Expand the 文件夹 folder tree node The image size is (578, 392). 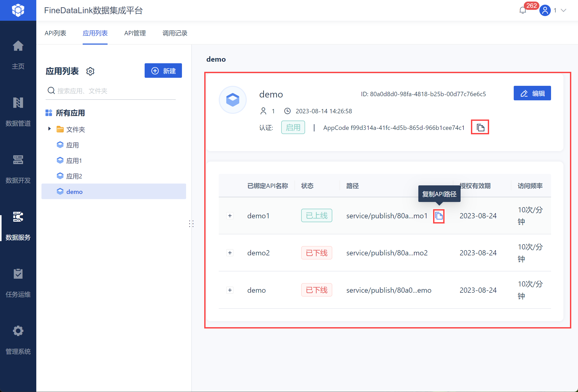[x=50, y=129]
